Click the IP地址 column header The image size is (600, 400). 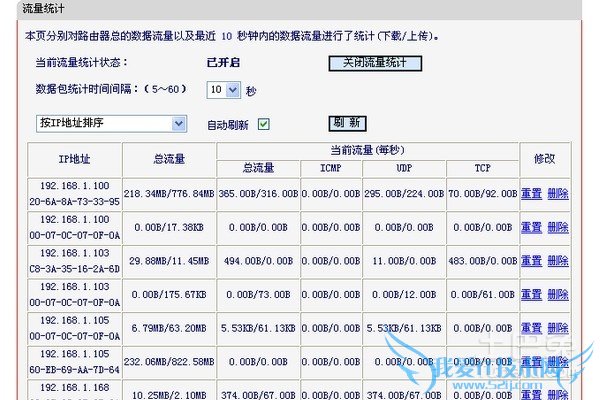point(75,159)
